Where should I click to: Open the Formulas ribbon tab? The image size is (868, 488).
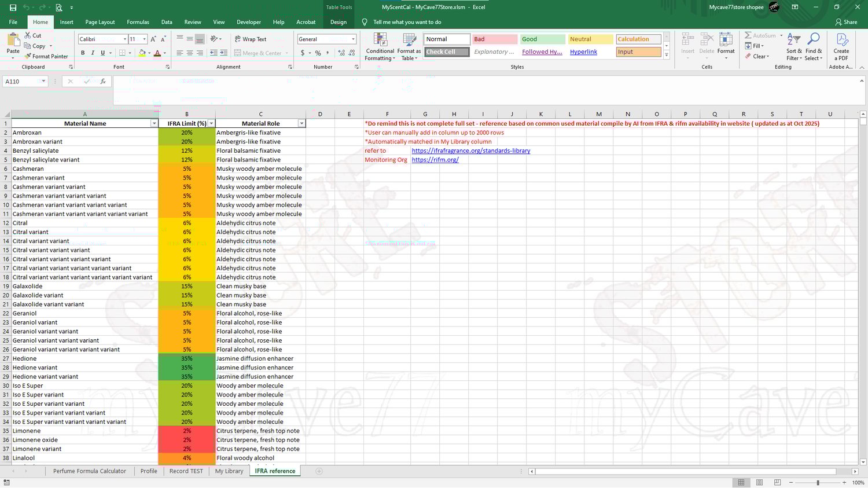pos(138,22)
